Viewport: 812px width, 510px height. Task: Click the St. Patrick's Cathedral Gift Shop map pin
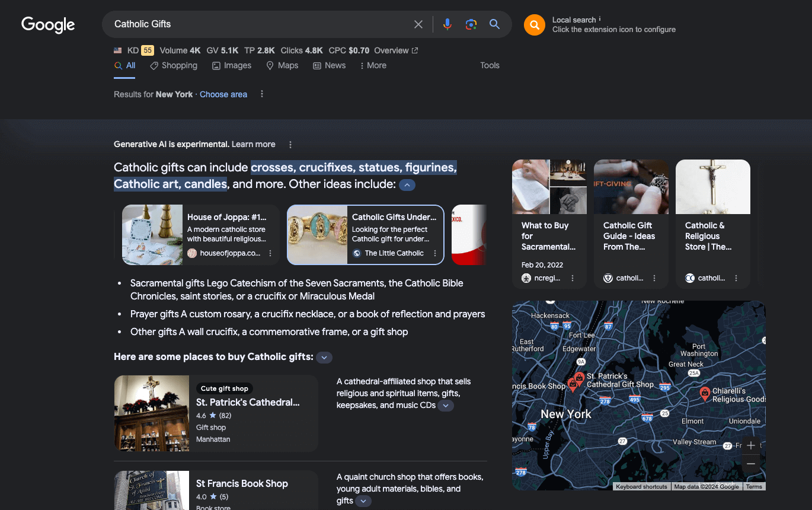[x=579, y=378]
